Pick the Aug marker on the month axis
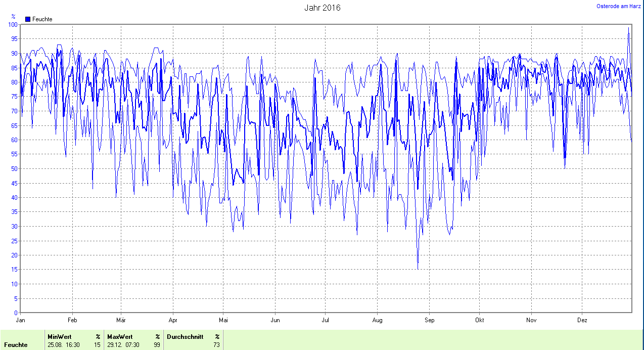This screenshot has height=350, width=644. point(377,320)
